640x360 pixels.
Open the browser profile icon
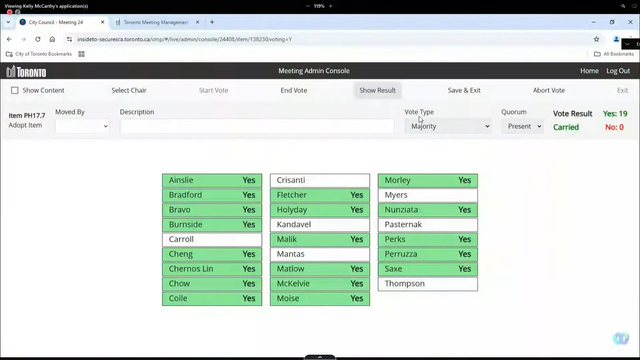pyautogui.click(x=616, y=39)
